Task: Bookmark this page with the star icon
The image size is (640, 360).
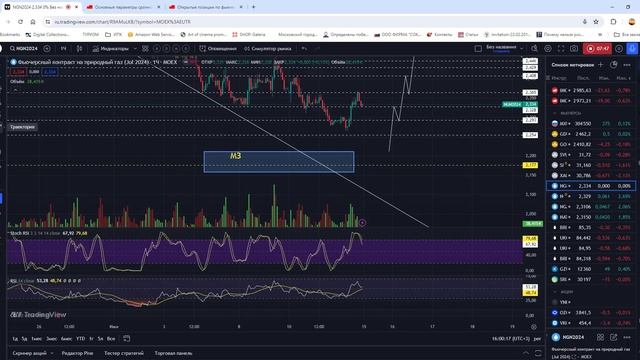Action: click(596, 22)
